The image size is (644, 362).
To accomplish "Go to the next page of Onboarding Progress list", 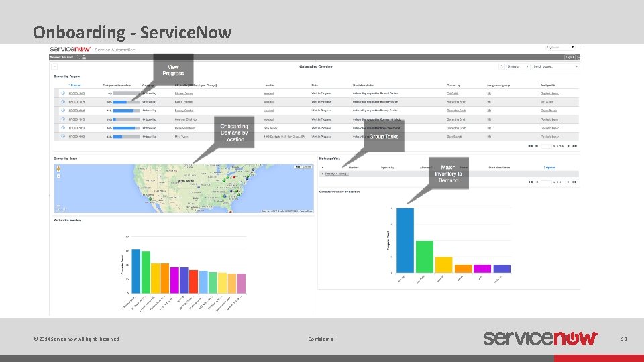I will (568, 146).
